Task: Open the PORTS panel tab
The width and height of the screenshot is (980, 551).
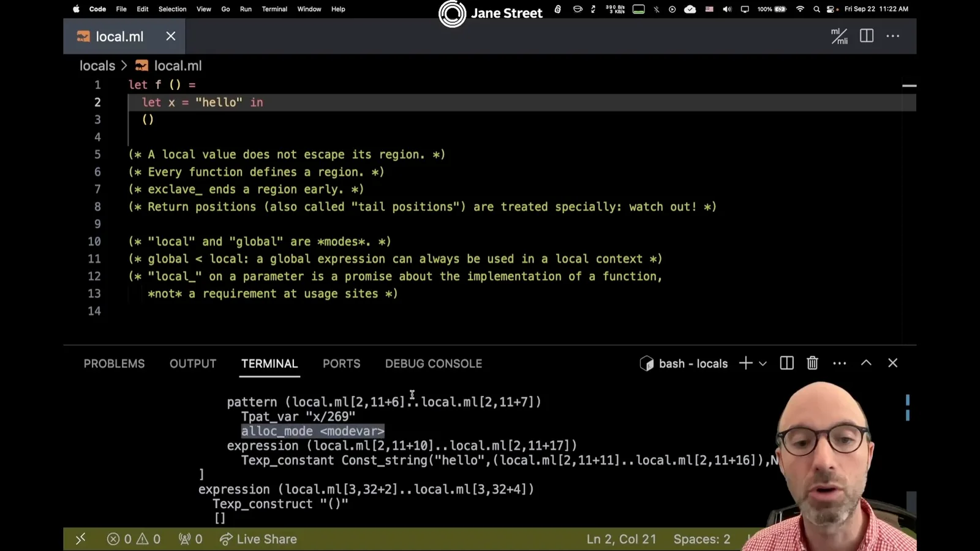Action: point(342,364)
